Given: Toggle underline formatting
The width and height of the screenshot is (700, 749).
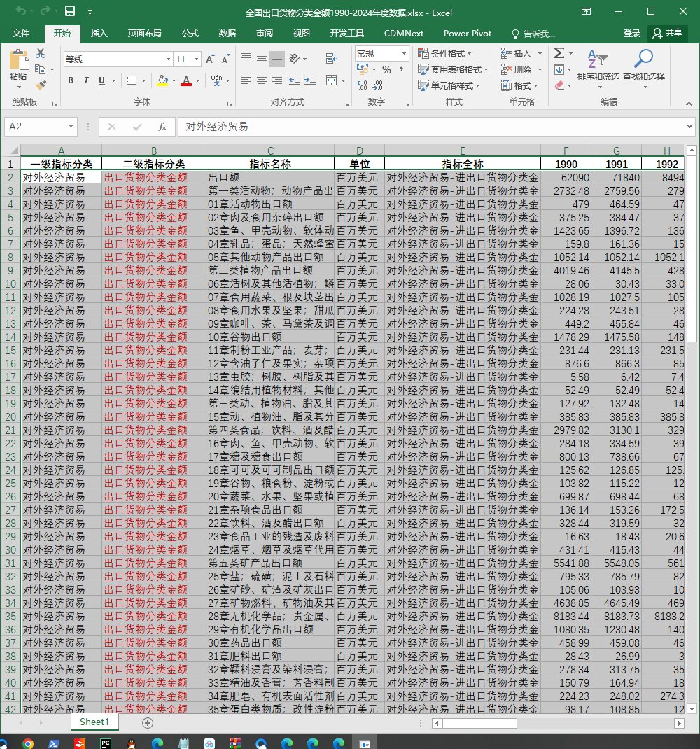Looking at the screenshot, I should click(101, 80).
